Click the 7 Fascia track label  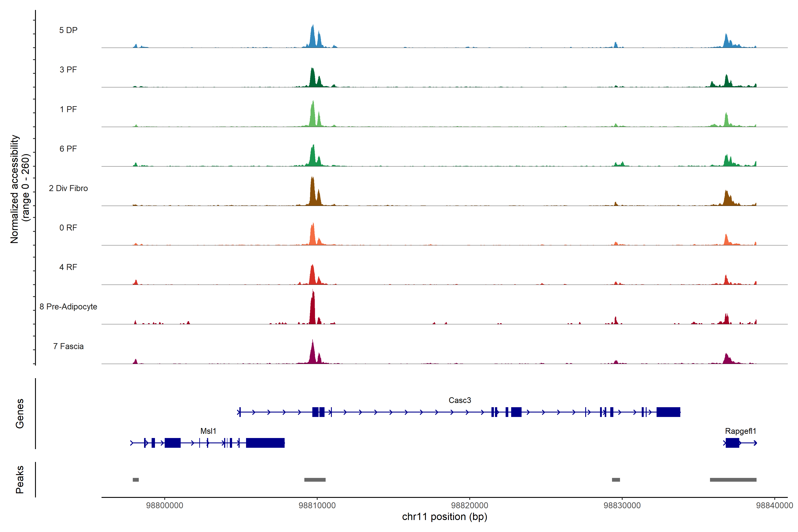pyautogui.click(x=68, y=346)
